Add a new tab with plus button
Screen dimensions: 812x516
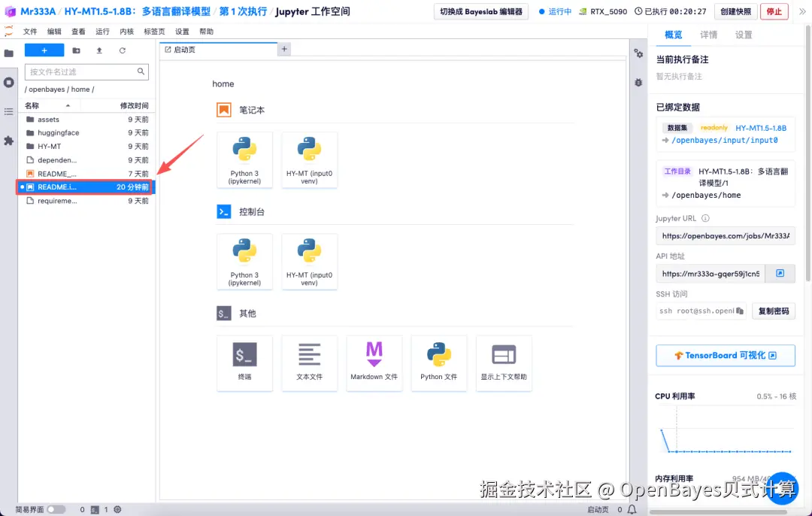tap(284, 49)
